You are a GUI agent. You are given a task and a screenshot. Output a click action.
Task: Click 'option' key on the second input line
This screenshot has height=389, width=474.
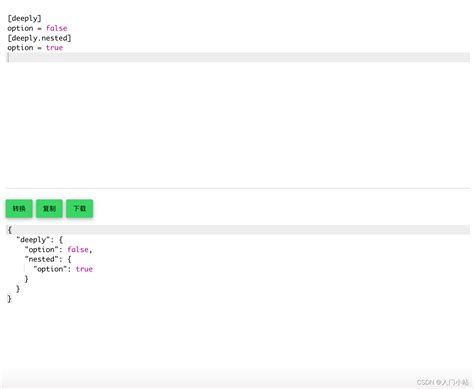20,28
